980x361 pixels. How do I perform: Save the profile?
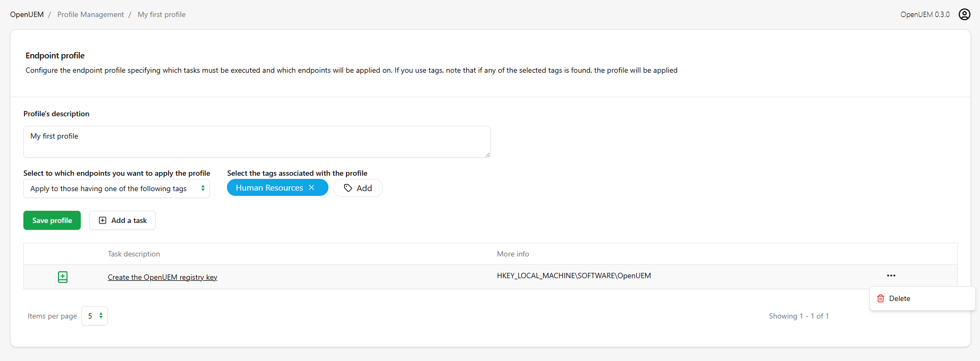coord(52,220)
